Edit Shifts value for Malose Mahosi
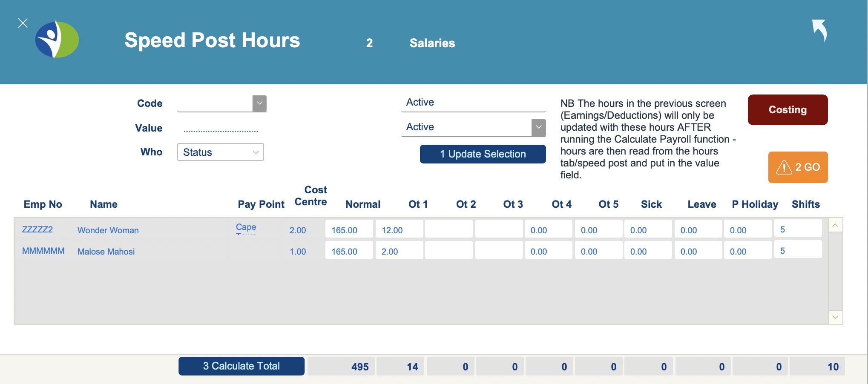 pos(798,251)
